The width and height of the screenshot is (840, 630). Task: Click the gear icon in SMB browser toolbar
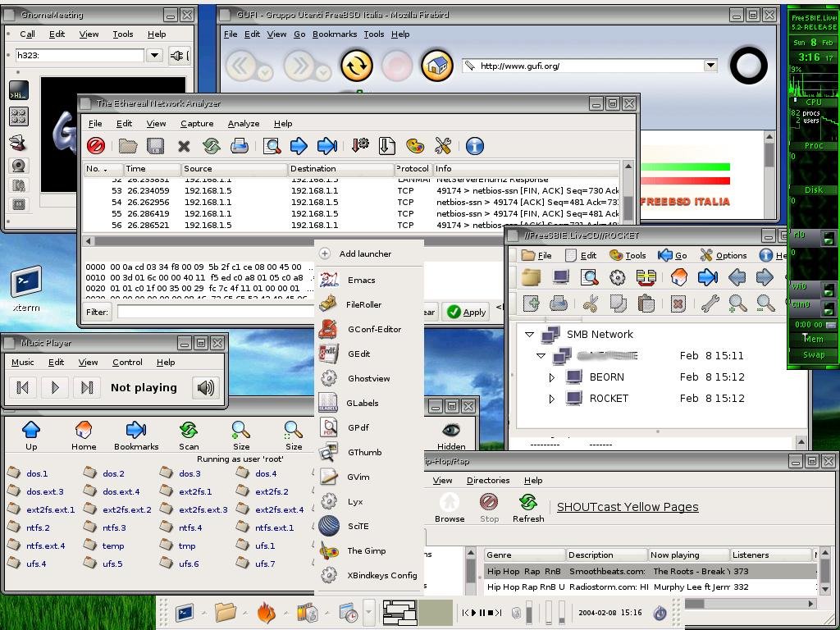[618, 277]
